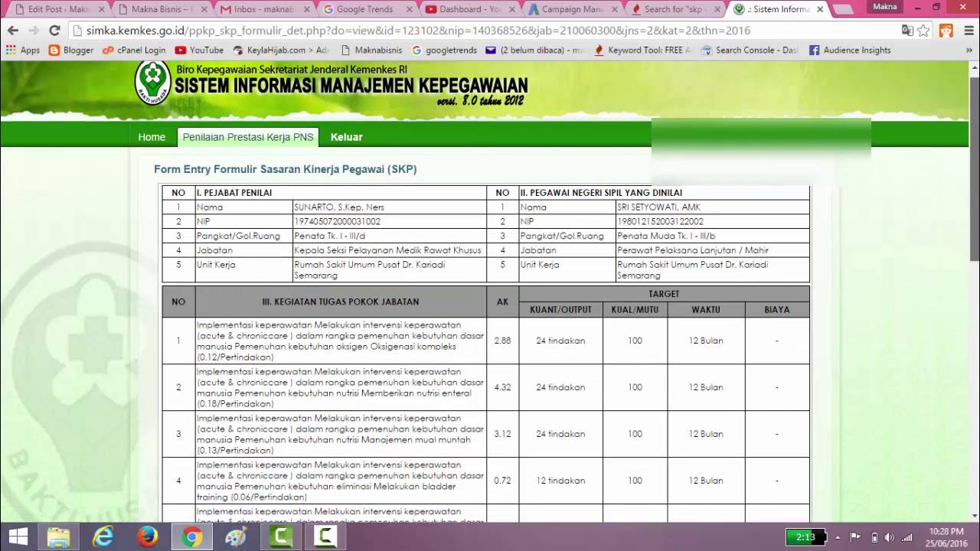Bookmark this page with the star icon
Screen dimensions: 980x551
tap(924, 31)
